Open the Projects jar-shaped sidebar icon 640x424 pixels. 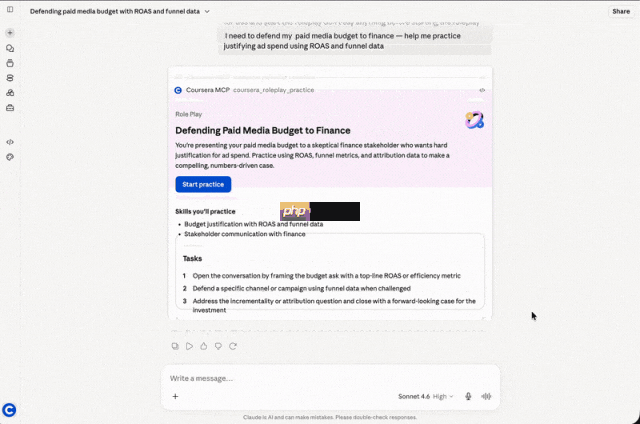(x=10, y=63)
